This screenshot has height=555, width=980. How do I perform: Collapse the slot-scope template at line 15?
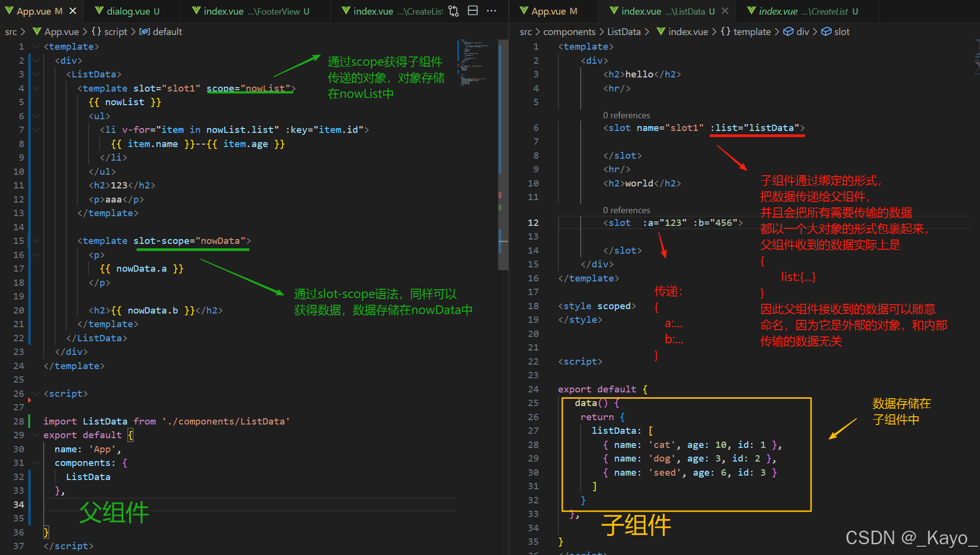(x=36, y=241)
